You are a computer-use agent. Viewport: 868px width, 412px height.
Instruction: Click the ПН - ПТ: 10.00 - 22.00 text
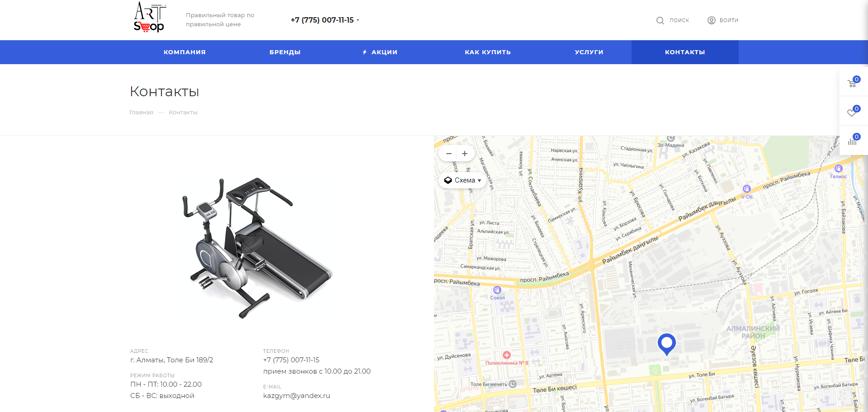(x=166, y=384)
